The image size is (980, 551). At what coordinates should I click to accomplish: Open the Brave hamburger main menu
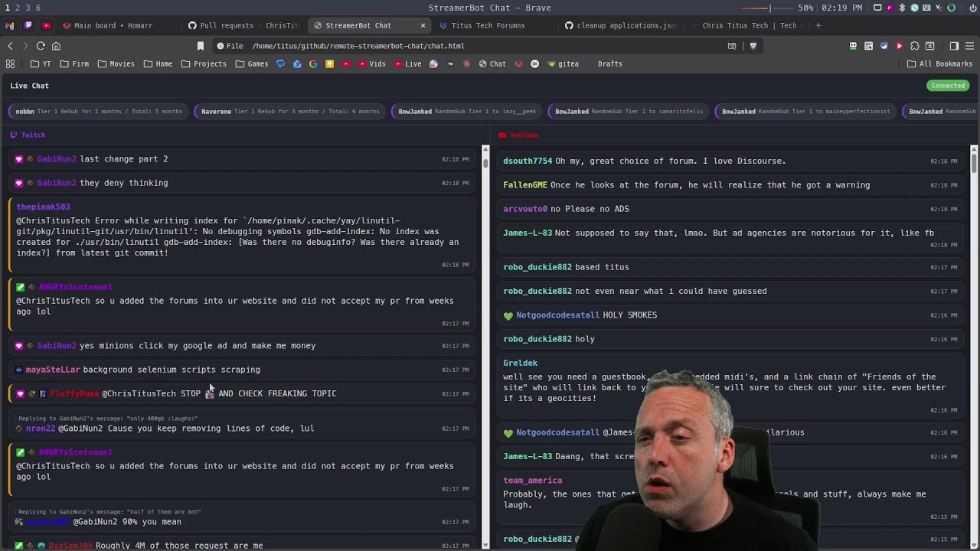click(969, 46)
